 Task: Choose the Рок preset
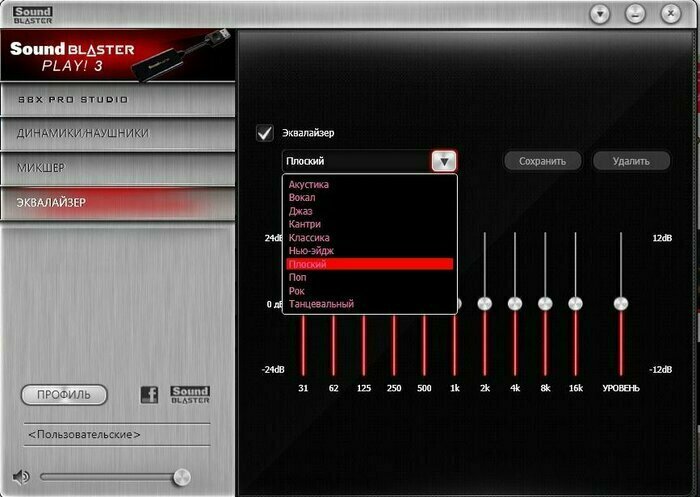point(296,291)
